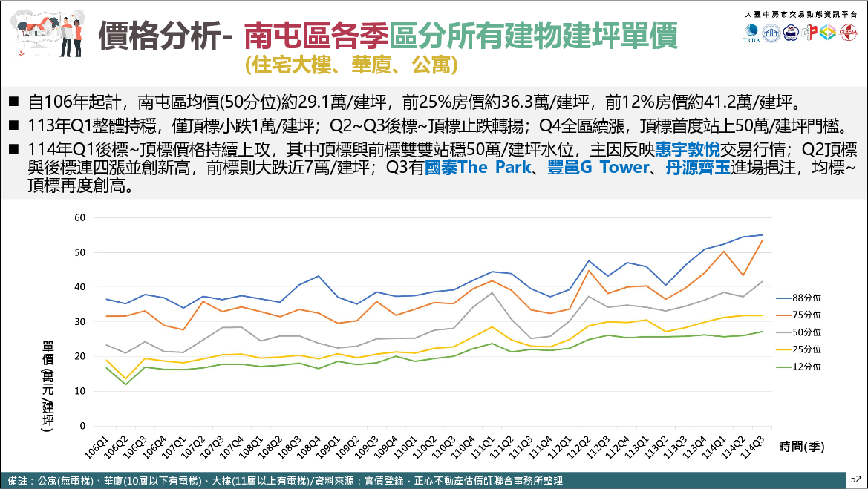Click the slide page number 52

click(x=855, y=479)
